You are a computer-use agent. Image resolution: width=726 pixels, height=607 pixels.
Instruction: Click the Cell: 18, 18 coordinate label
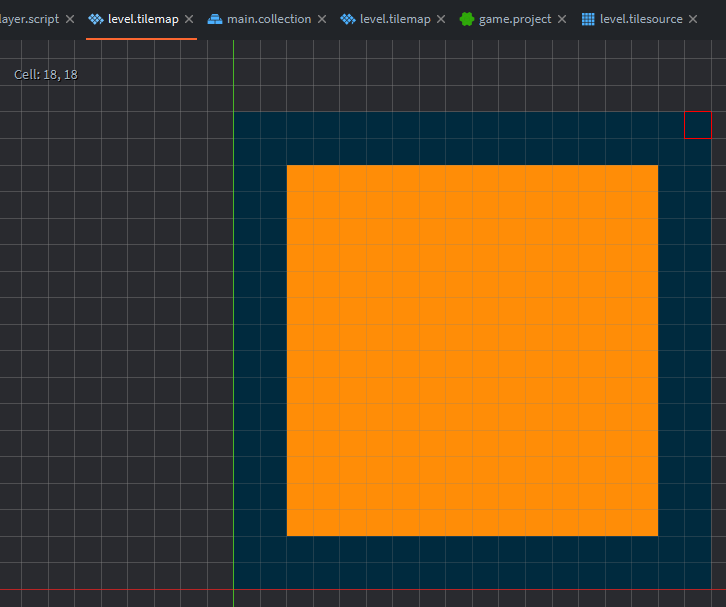click(x=46, y=75)
